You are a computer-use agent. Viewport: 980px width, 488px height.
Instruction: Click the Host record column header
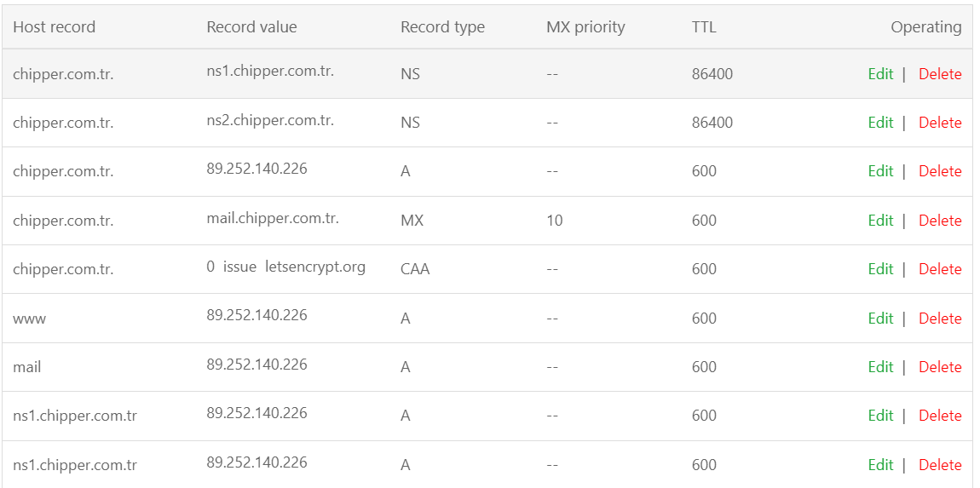click(54, 27)
